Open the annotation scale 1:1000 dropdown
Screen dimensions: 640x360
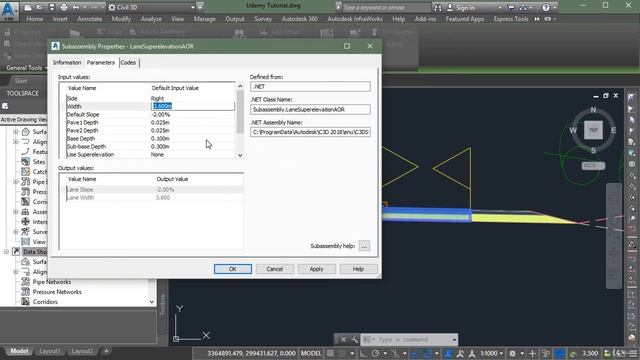491,353
